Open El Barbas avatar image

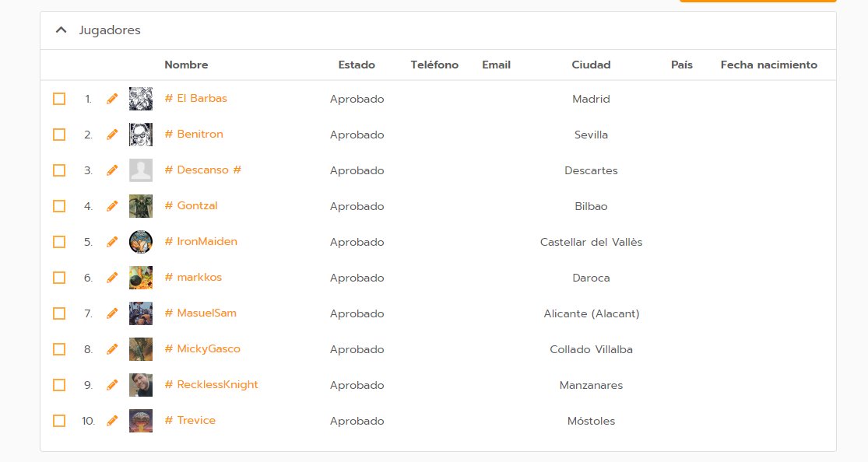pyautogui.click(x=141, y=99)
